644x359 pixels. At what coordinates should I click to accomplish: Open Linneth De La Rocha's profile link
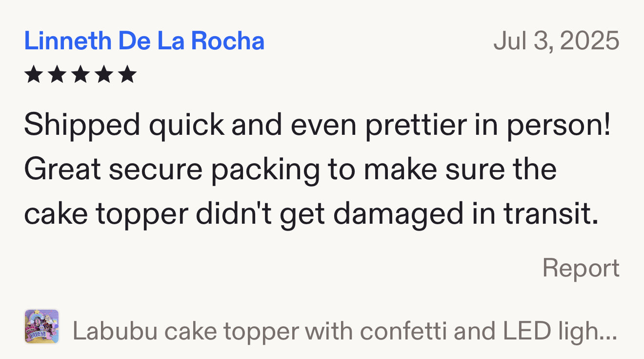144,41
